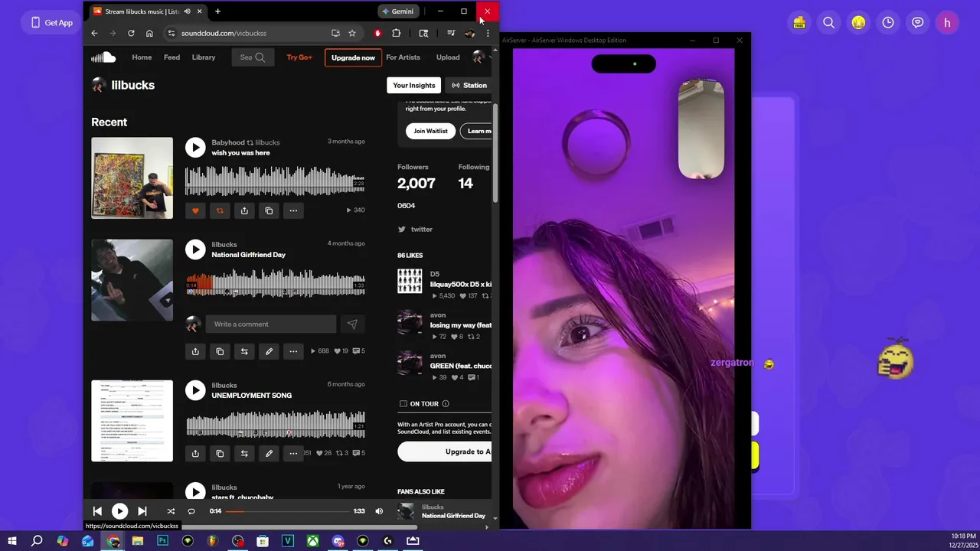Image resolution: width=980 pixels, height=551 pixels.
Task: Skip to next track in the player bar
Action: pos(142,511)
